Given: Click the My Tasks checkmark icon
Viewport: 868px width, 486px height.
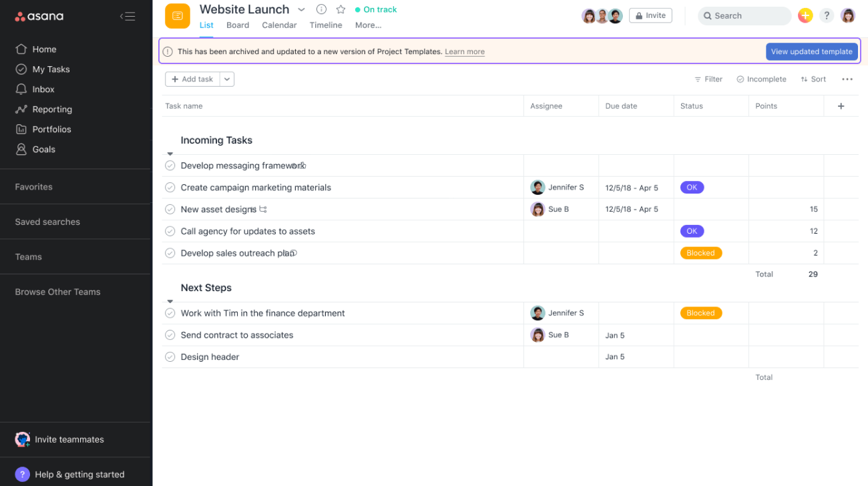Looking at the screenshot, I should point(21,69).
